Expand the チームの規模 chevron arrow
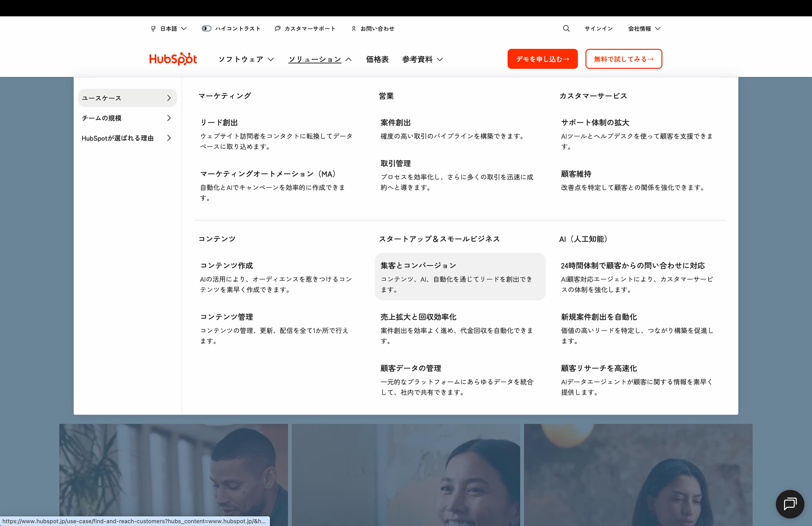Screen dimensions: 812x526 (x=169, y=118)
